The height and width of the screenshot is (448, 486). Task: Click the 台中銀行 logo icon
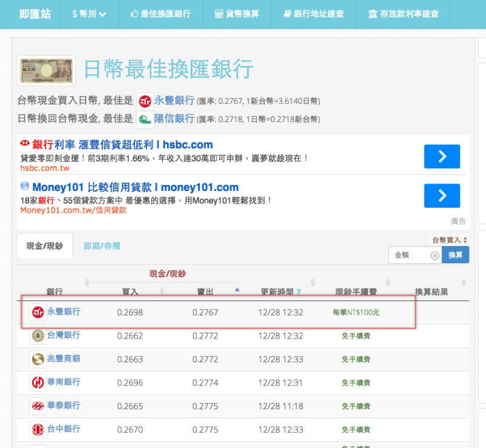click(38, 430)
